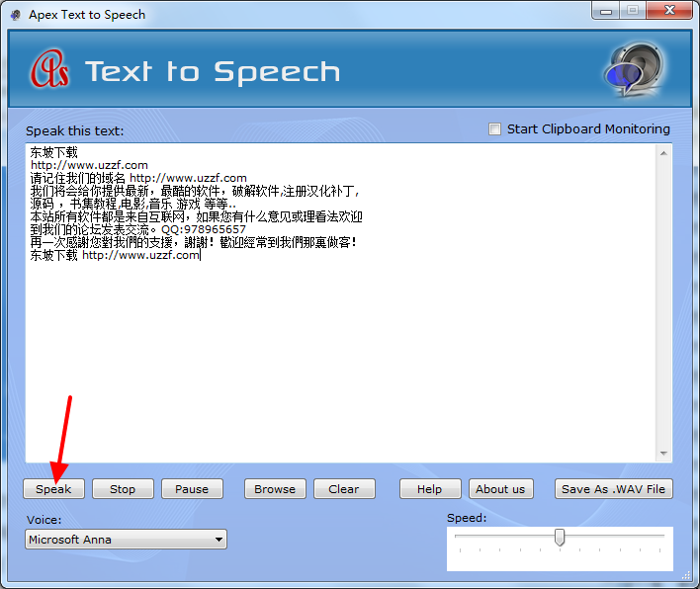Viewport: 700px width, 589px height.
Task: Click the red As logo in banner
Action: 49,68
